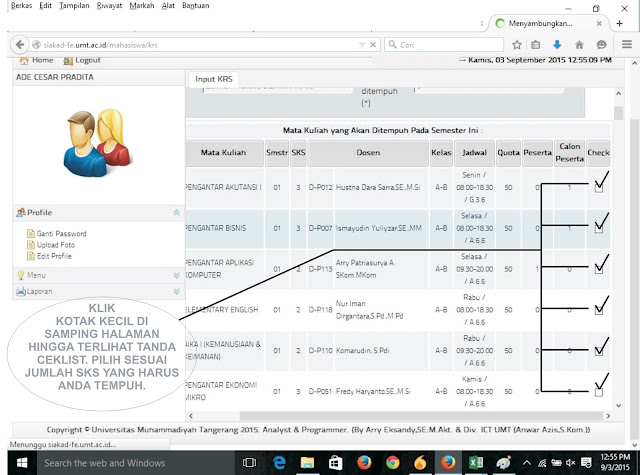Open File Explorer from the taskbar

(x=307, y=463)
